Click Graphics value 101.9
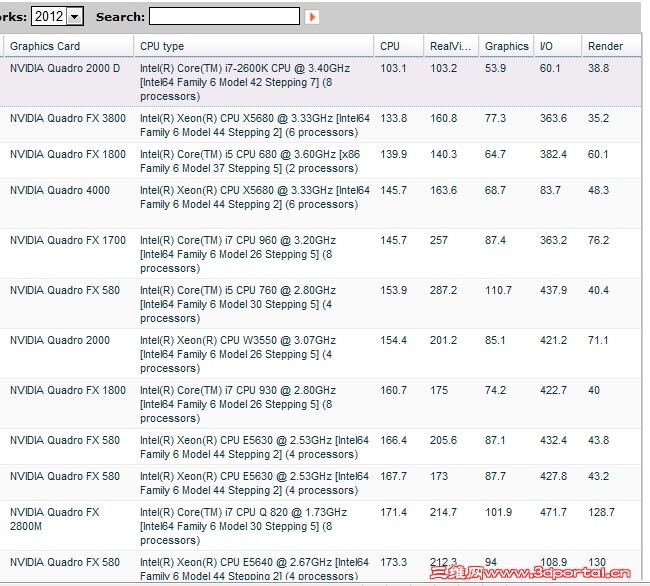This screenshot has width=650, height=586. pos(498,512)
